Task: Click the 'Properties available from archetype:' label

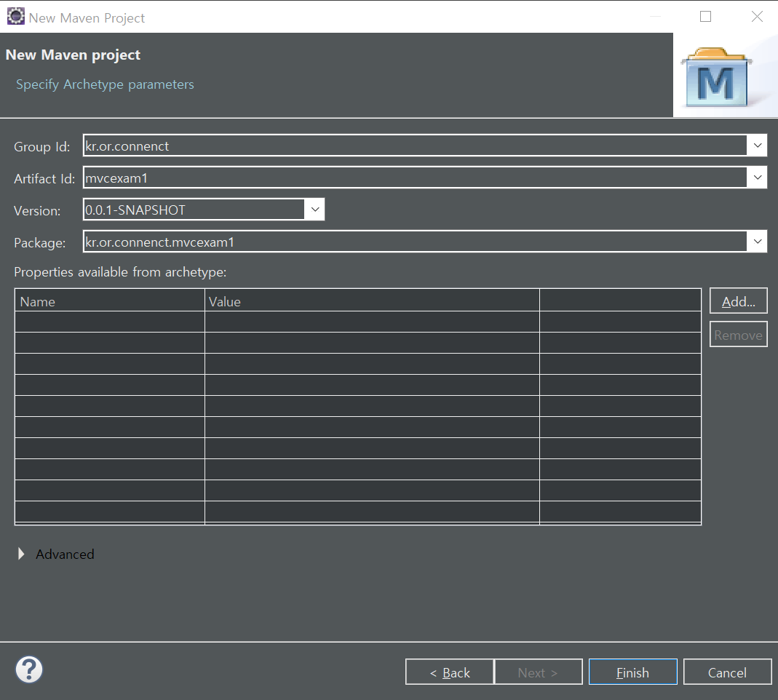Action: [120, 272]
